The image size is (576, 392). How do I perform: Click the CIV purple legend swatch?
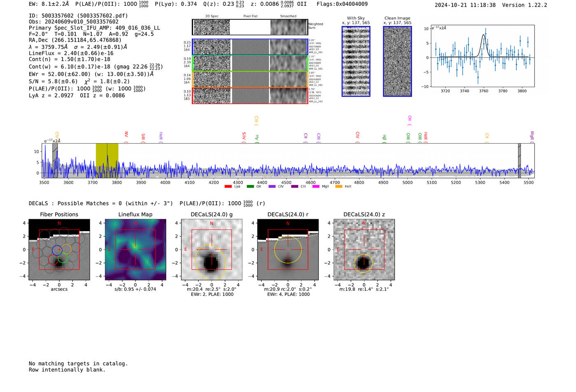coord(272,187)
